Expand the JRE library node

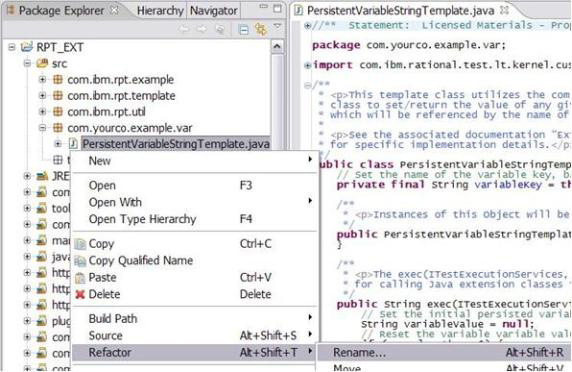(x=27, y=176)
